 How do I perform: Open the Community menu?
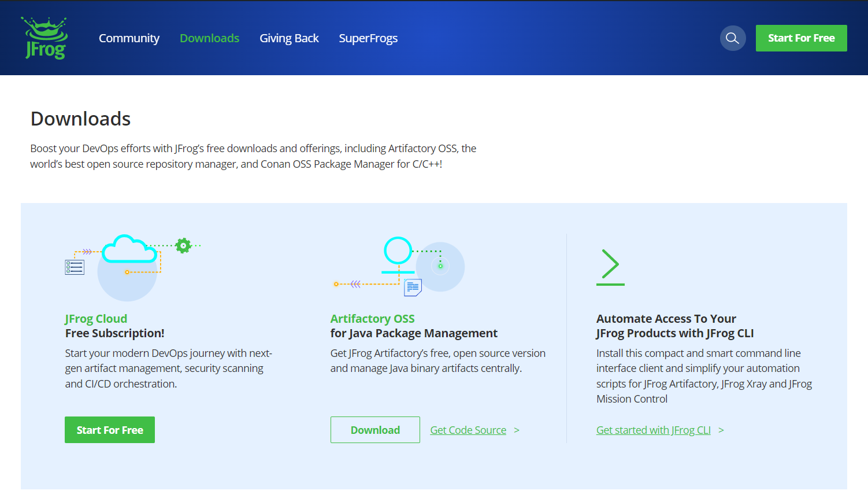point(129,38)
